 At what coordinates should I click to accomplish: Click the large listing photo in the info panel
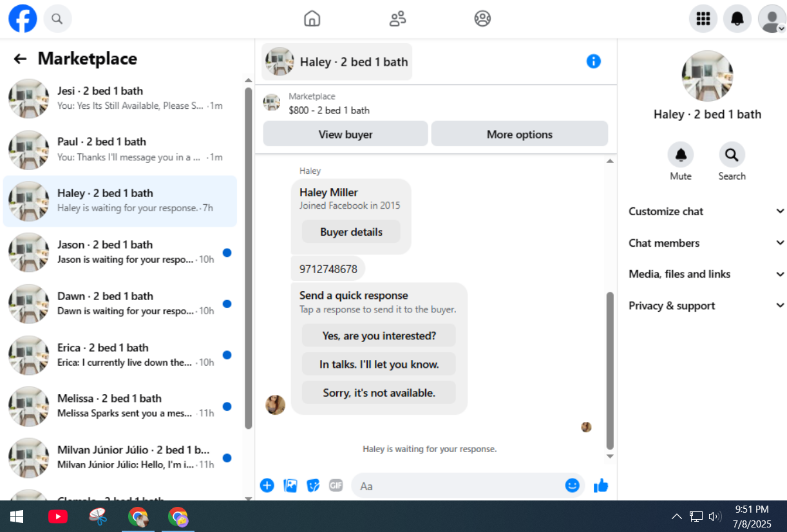pos(707,76)
